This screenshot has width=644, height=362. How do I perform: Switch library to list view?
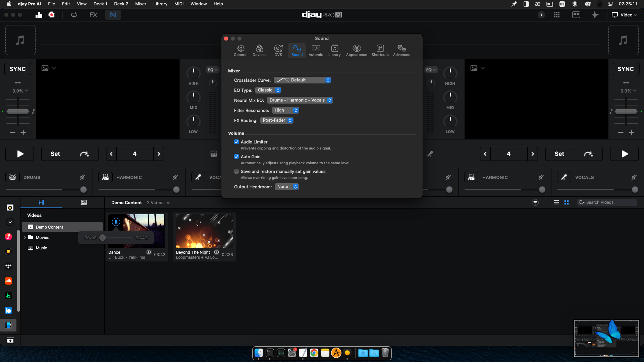tap(556, 202)
